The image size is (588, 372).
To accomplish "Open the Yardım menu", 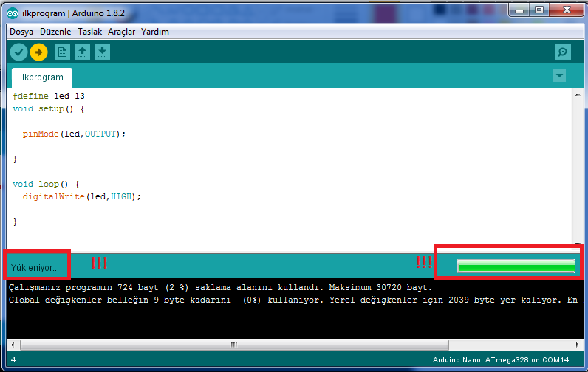I will click(x=155, y=32).
